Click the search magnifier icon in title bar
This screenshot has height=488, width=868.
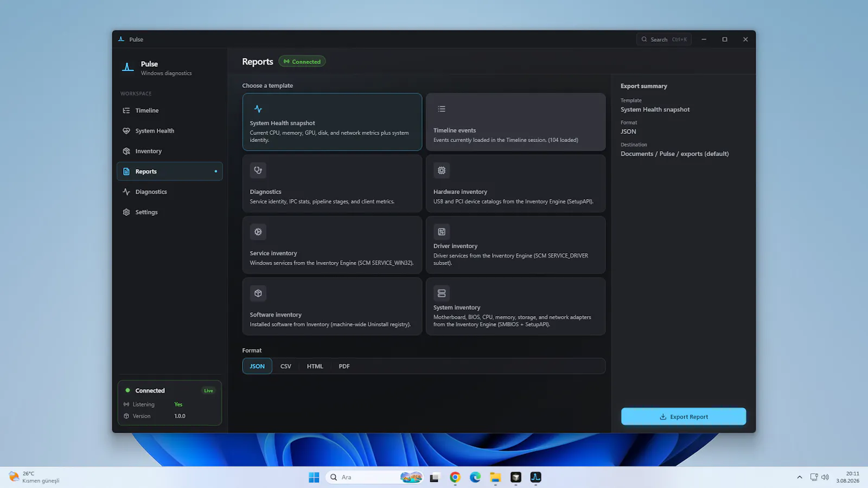click(644, 40)
